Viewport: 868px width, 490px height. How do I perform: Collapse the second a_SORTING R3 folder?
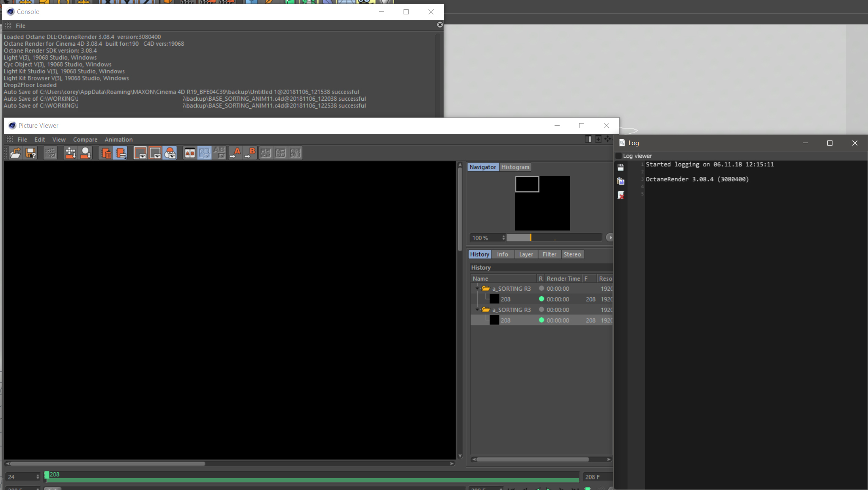point(477,310)
